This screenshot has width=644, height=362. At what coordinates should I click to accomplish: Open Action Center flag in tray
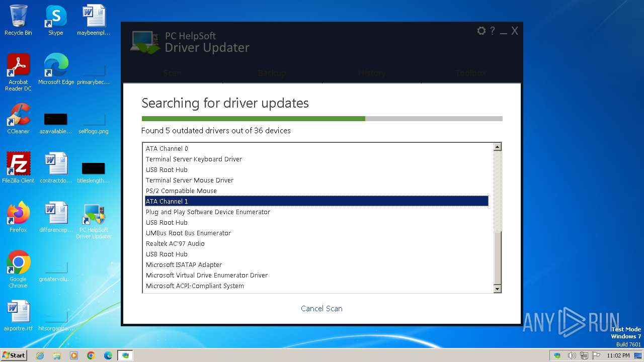click(597, 355)
